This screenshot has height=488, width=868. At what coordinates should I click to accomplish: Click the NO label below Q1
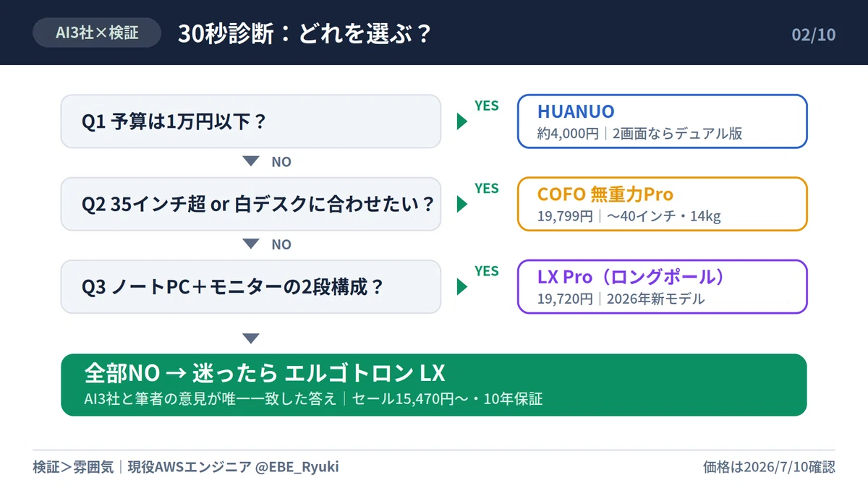click(281, 162)
